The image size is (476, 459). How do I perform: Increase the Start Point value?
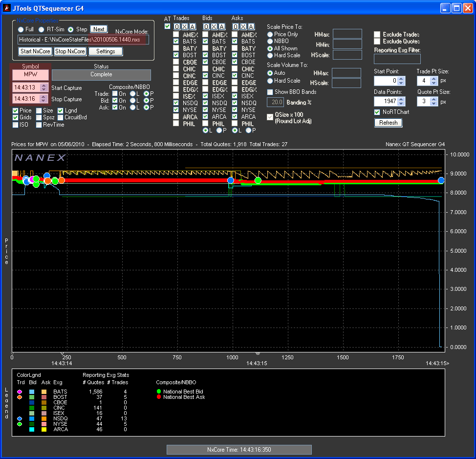pyautogui.click(x=401, y=79)
